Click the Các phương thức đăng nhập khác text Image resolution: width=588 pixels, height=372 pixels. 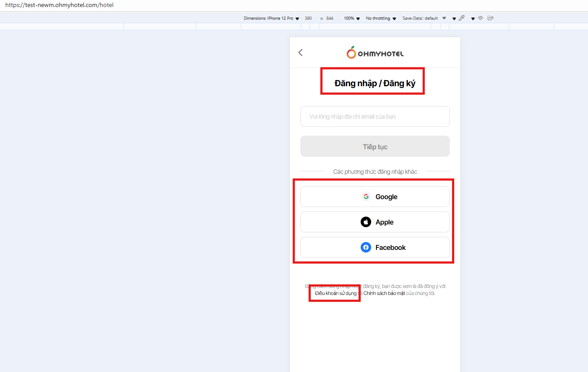point(375,172)
